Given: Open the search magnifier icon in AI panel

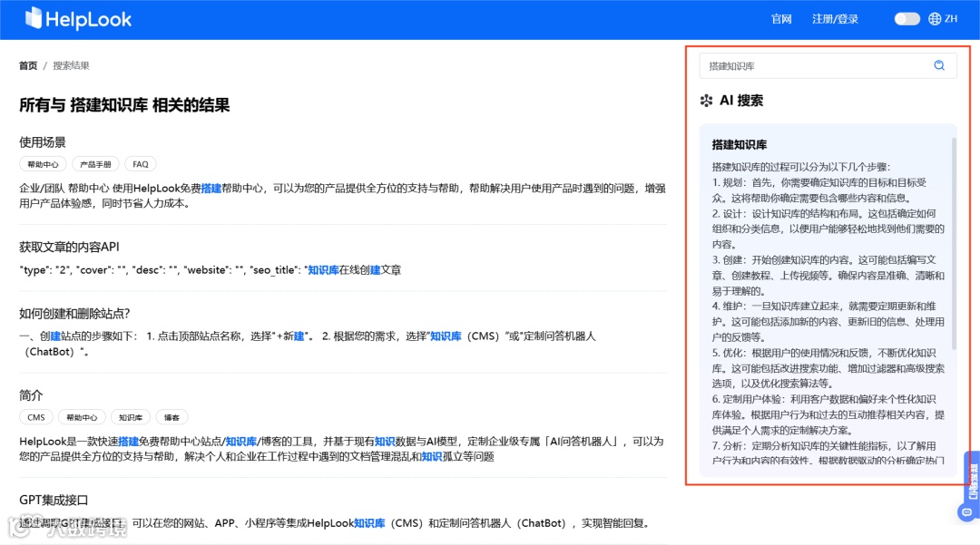Looking at the screenshot, I should click(938, 65).
